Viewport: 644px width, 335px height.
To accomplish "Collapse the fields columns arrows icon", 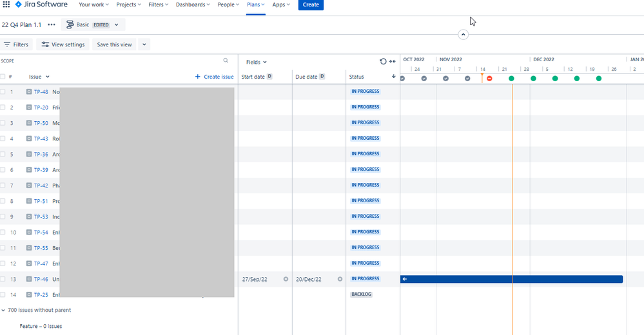I will point(392,61).
